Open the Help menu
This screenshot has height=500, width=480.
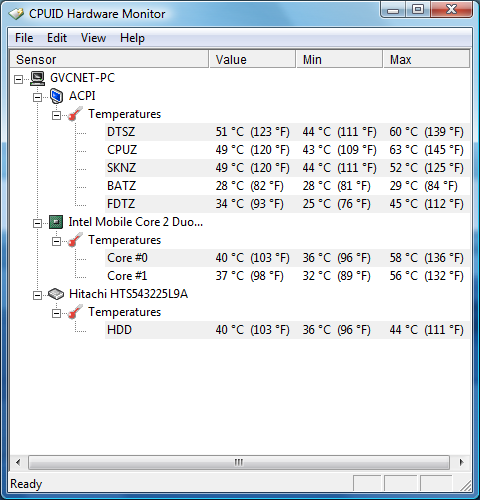pyautogui.click(x=132, y=38)
